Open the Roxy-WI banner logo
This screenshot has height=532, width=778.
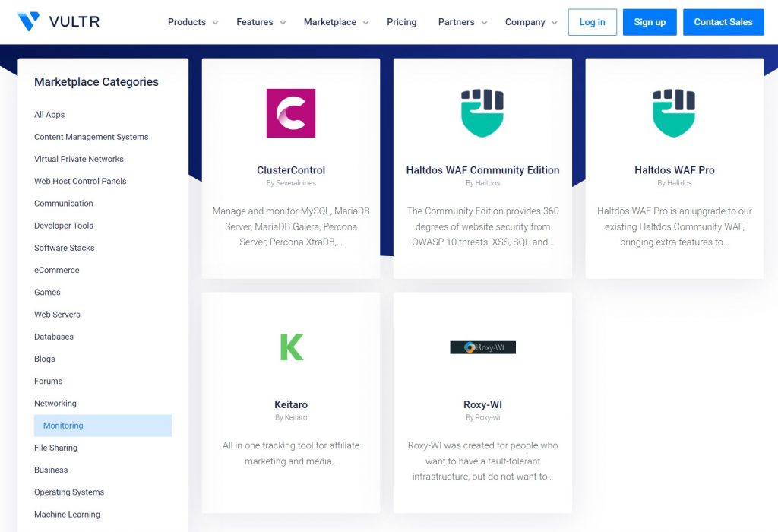(482, 347)
